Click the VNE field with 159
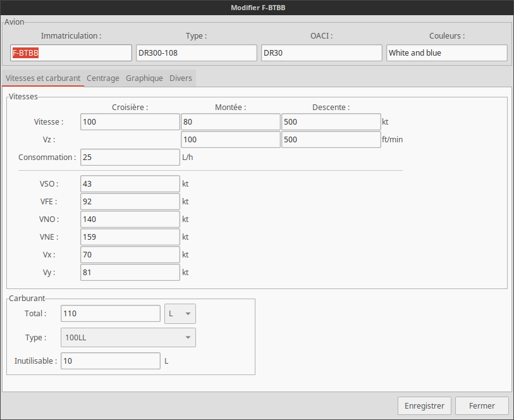 (x=130, y=237)
